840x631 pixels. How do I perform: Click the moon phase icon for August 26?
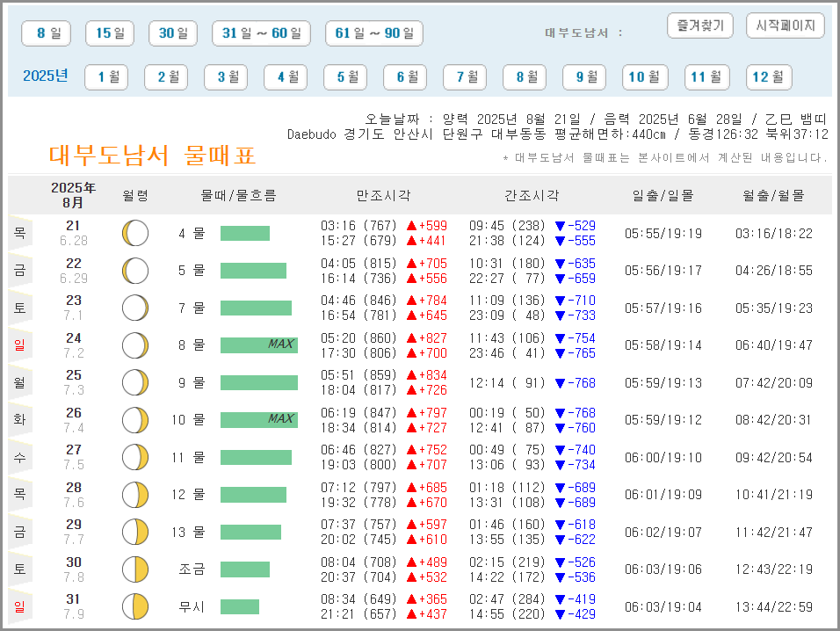pos(134,419)
